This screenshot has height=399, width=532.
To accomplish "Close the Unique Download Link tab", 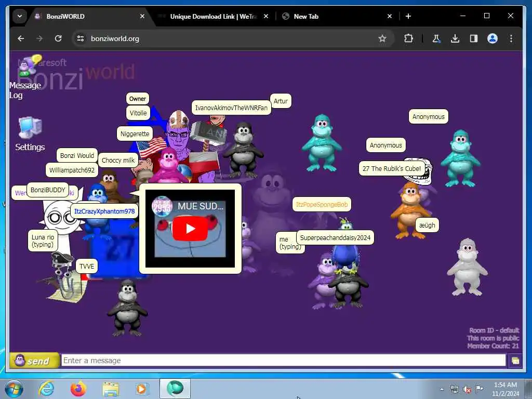I will pyautogui.click(x=266, y=16).
